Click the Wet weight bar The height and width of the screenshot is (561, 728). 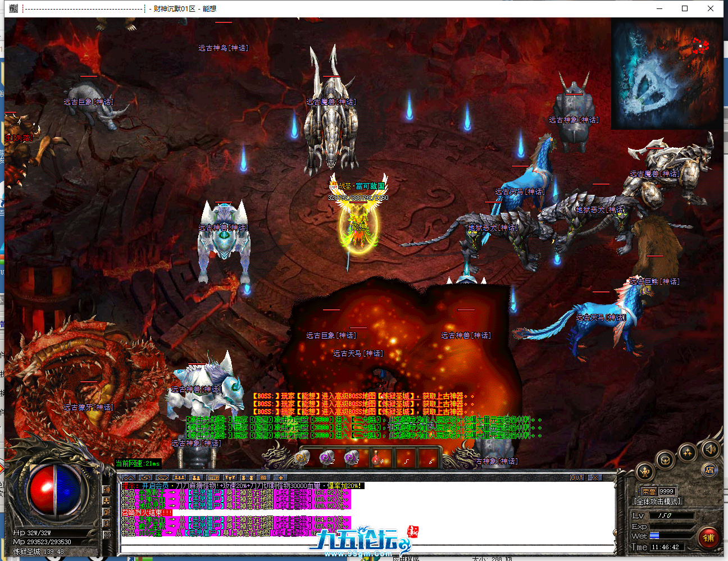click(672, 536)
